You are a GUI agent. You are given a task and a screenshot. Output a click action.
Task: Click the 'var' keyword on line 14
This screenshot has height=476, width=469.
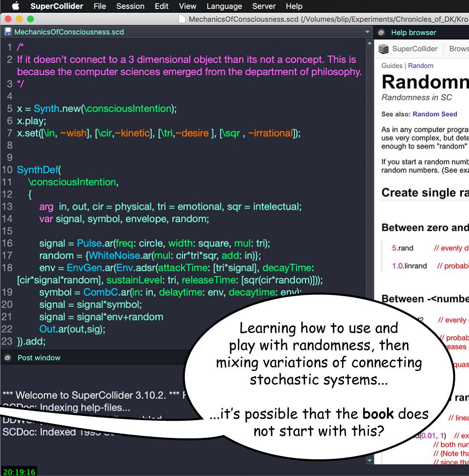(x=46, y=218)
